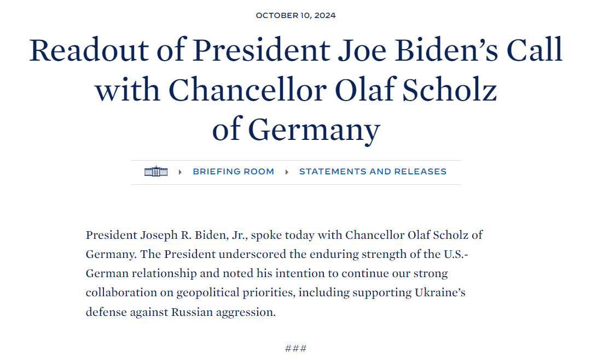Click the word Readout in the headline
Image resolution: width=592 pixels, height=364 pixels.
pyautogui.click(x=89, y=50)
